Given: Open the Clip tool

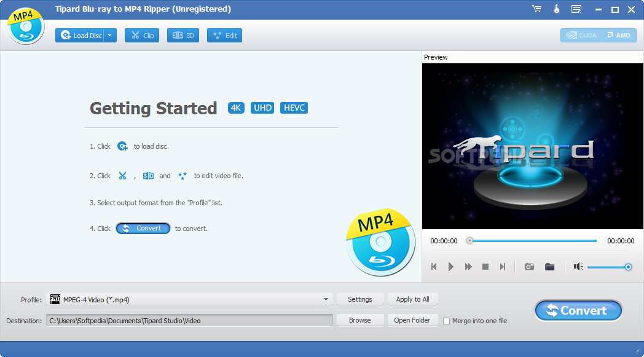Looking at the screenshot, I should 142,35.
